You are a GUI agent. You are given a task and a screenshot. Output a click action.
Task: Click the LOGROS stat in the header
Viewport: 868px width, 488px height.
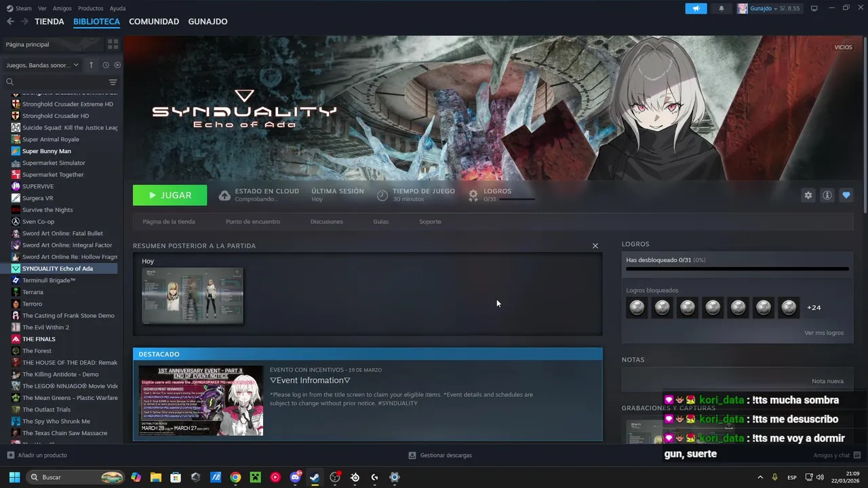pyautogui.click(x=501, y=195)
